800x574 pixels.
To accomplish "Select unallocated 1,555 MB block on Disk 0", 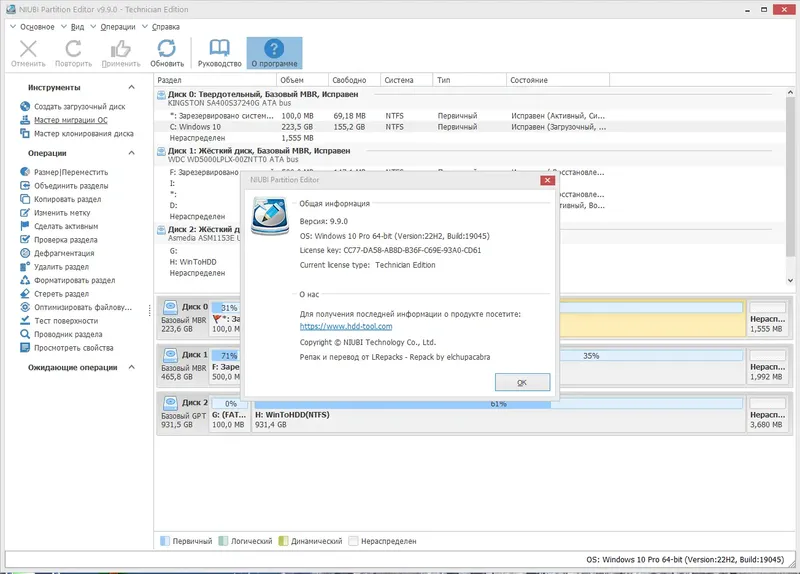I will pos(767,317).
